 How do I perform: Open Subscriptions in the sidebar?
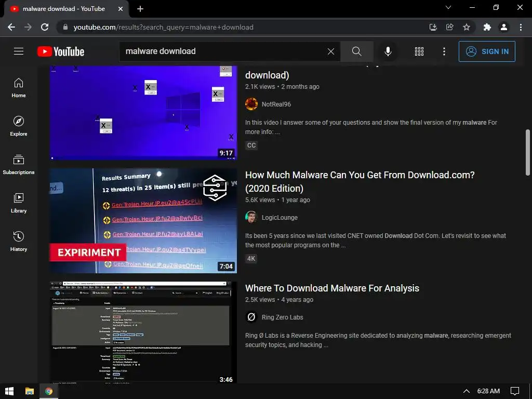19,165
